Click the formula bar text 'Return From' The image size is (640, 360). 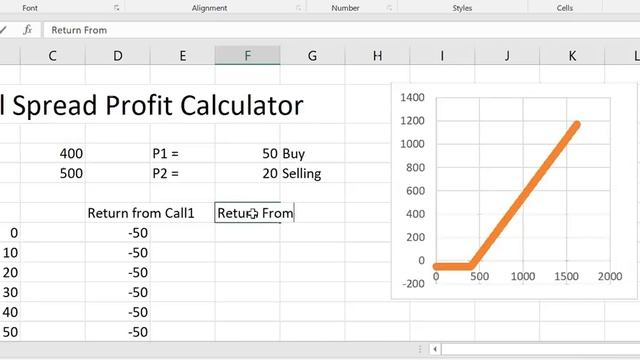pos(79,30)
